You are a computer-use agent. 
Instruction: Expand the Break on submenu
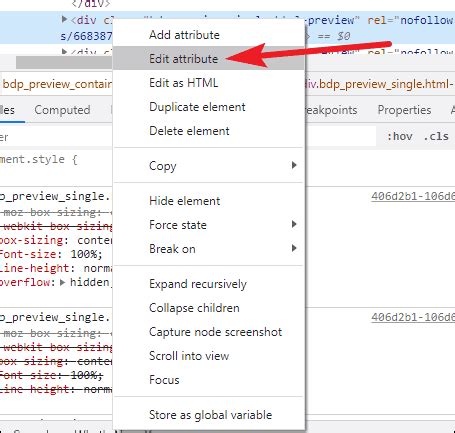pos(294,249)
